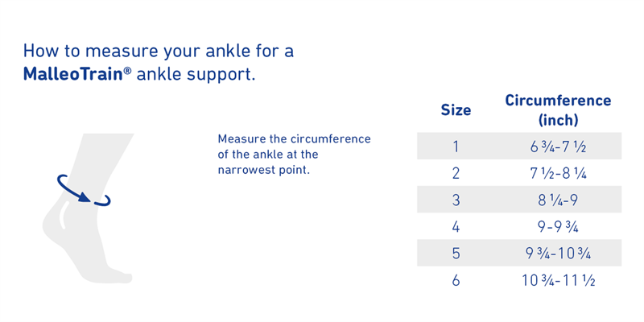Select the size 2 row number
644x322 pixels.
pos(456,173)
